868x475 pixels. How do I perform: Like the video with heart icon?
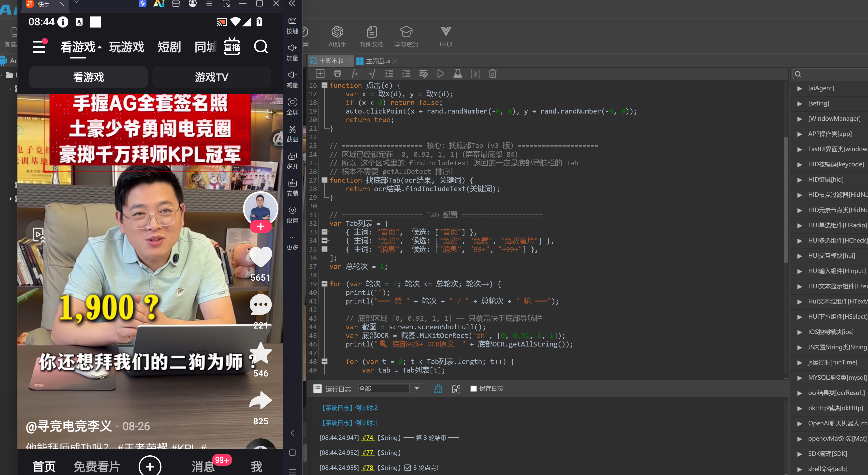[x=260, y=257]
